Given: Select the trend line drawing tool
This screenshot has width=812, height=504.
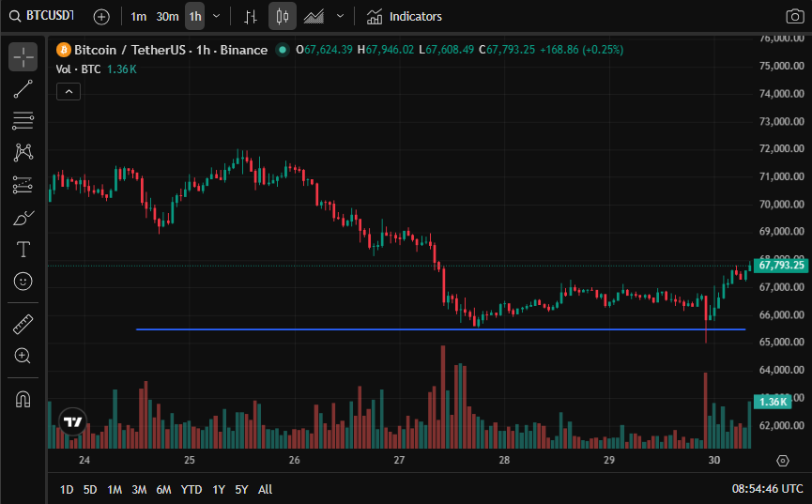Looking at the screenshot, I should [x=23, y=88].
